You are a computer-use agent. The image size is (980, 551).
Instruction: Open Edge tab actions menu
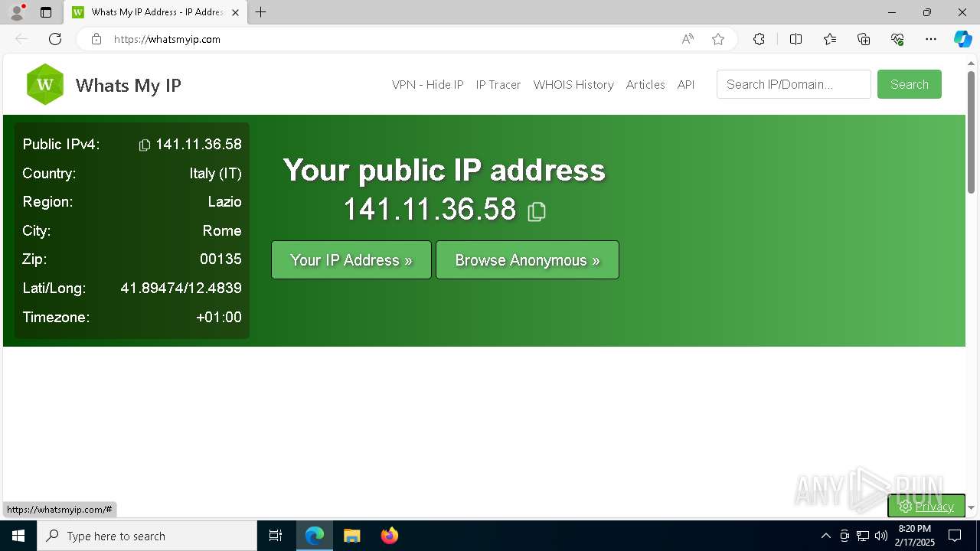(46, 12)
